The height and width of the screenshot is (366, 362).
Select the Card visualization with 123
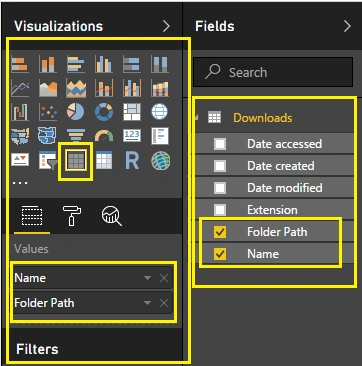[132, 136]
